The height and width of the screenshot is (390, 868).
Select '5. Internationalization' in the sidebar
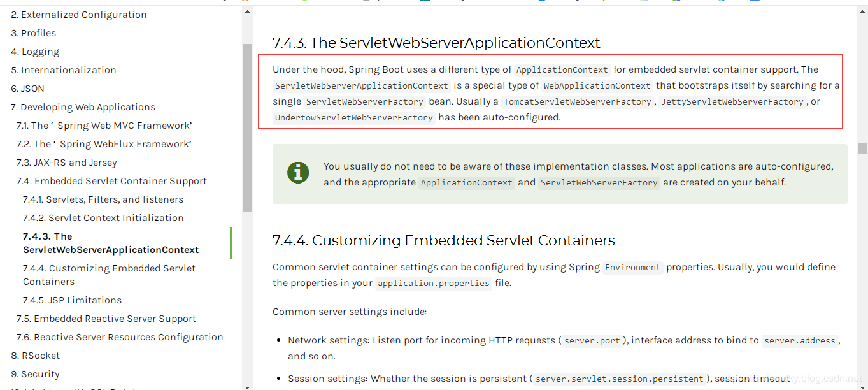64,70
